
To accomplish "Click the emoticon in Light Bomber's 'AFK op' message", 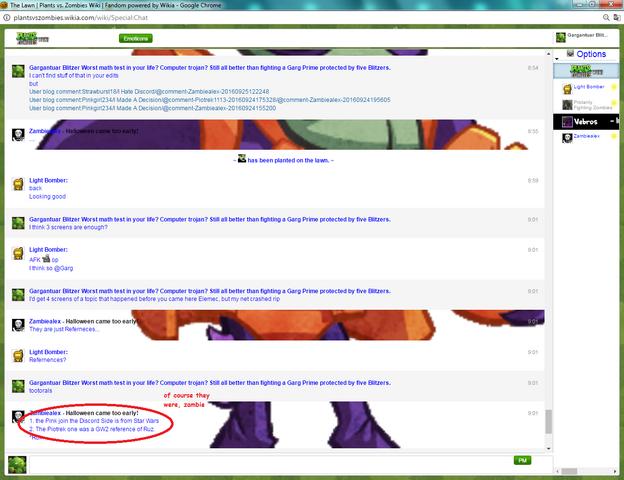I will coord(46,259).
